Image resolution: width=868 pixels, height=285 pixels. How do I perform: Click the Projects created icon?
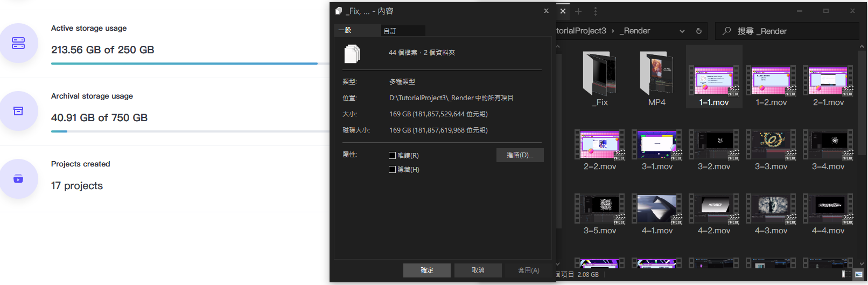[18, 179]
